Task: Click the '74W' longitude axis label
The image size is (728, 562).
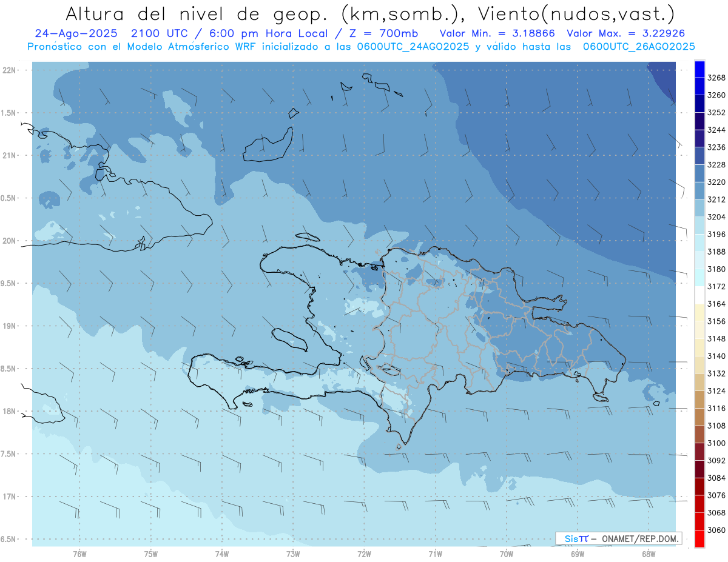Action: click(x=222, y=554)
